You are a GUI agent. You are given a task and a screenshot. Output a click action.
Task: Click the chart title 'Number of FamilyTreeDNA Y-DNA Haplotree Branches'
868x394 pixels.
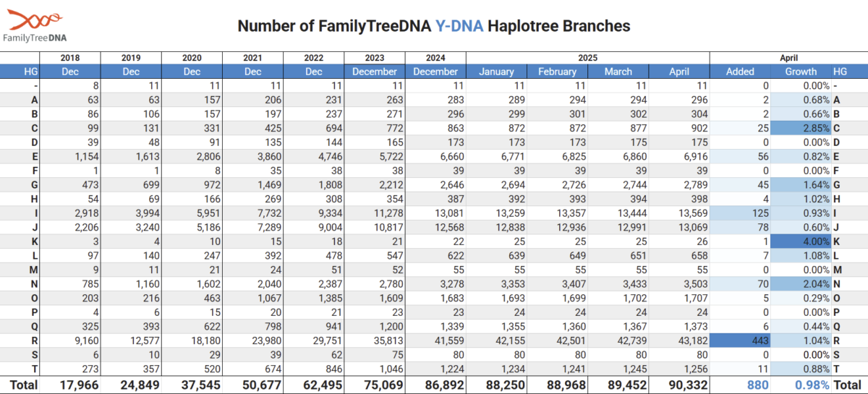pyautogui.click(x=434, y=27)
